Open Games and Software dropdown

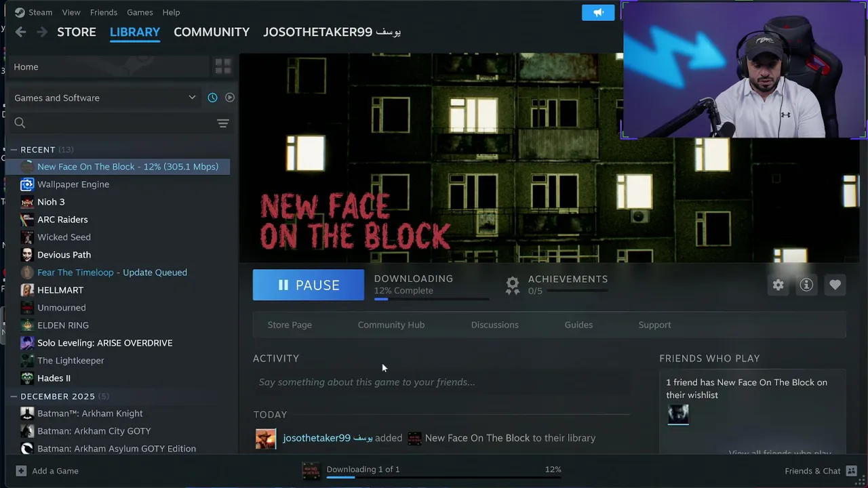point(104,98)
